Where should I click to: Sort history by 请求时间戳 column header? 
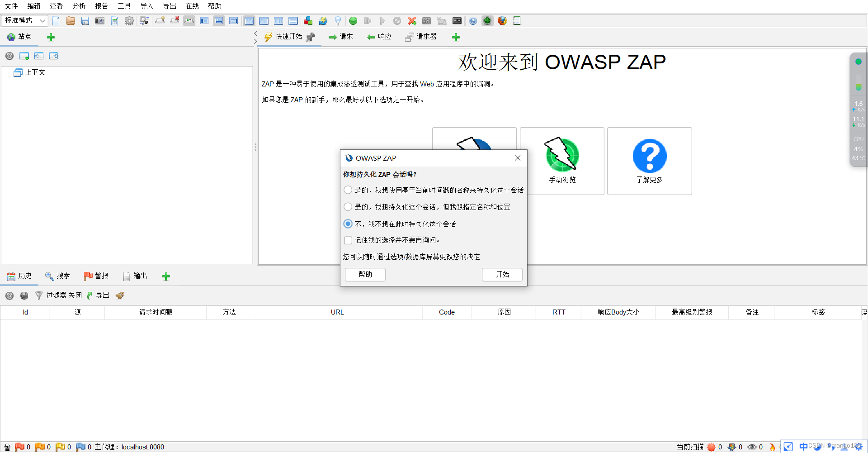pyautogui.click(x=156, y=312)
